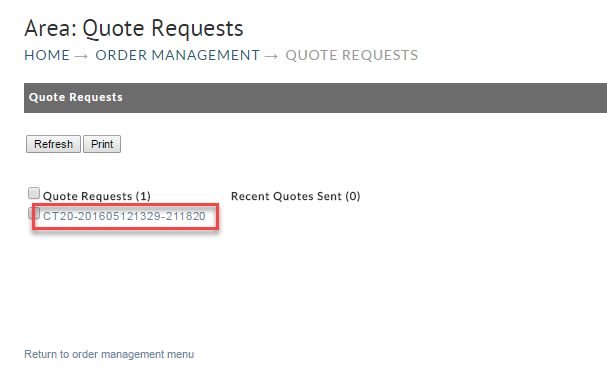Click the Print button
The width and height of the screenshot is (607, 377).
point(102,144)
